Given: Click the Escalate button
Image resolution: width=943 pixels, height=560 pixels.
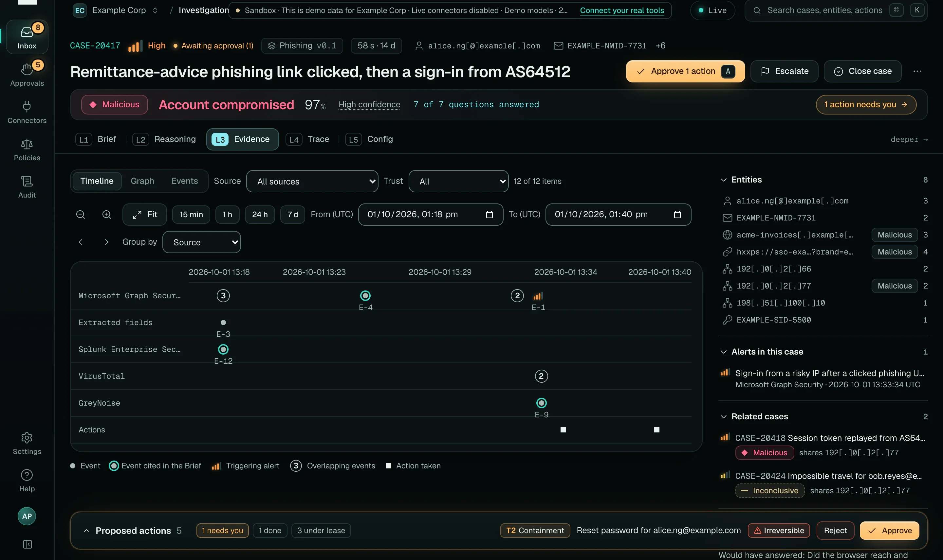Looking at the screenshot, I should click(784, 71).
